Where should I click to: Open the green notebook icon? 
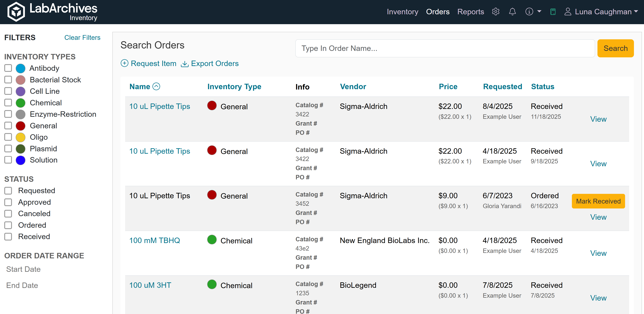click(x=553, y=12)
